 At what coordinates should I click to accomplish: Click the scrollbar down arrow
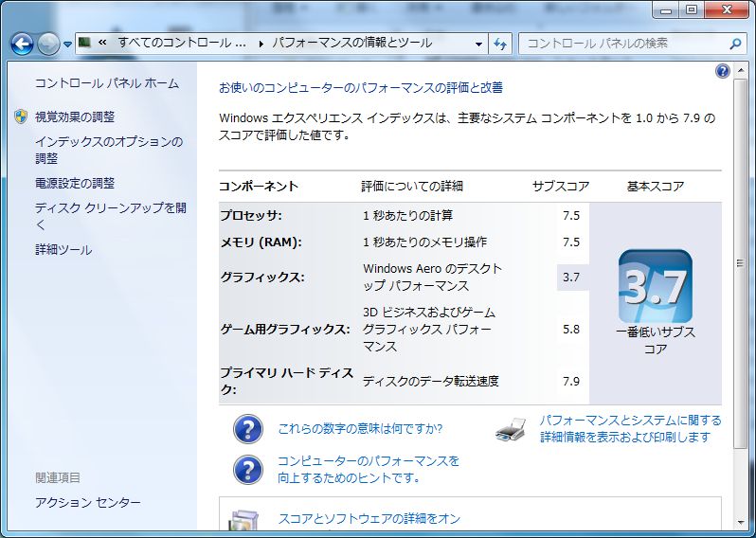740,523
